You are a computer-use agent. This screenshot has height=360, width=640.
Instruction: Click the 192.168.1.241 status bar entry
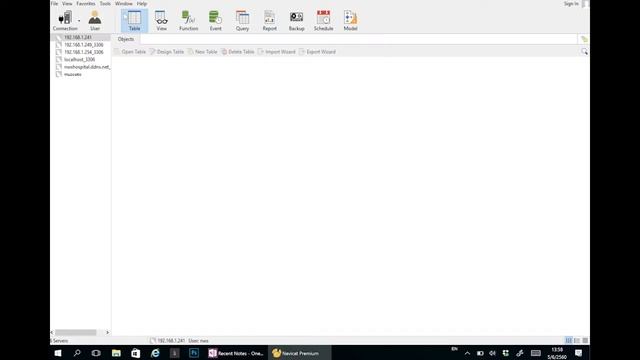[168, 340]
